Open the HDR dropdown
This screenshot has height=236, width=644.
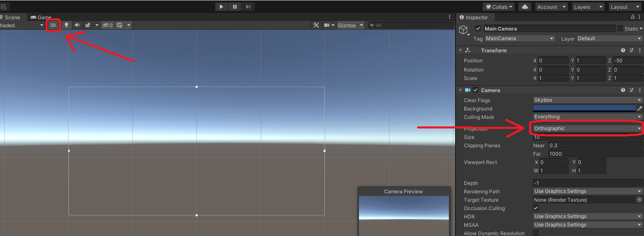(x=588, y=216)
